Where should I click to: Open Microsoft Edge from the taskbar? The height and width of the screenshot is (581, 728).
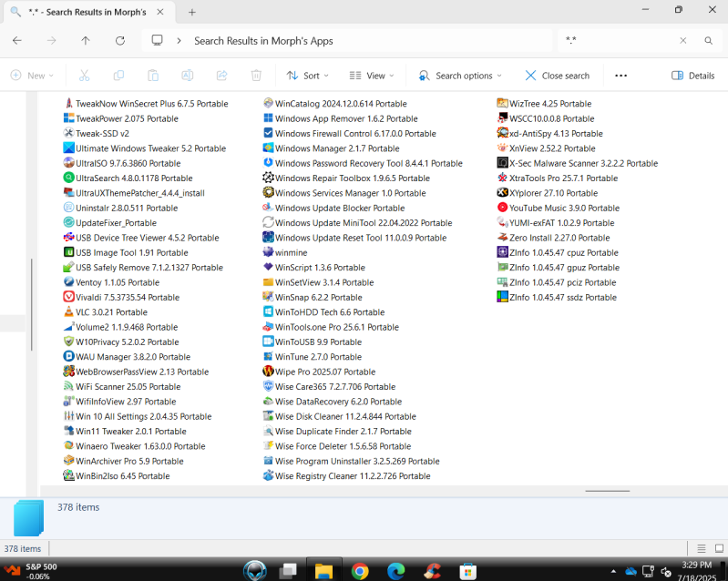[x=395, y=571]
